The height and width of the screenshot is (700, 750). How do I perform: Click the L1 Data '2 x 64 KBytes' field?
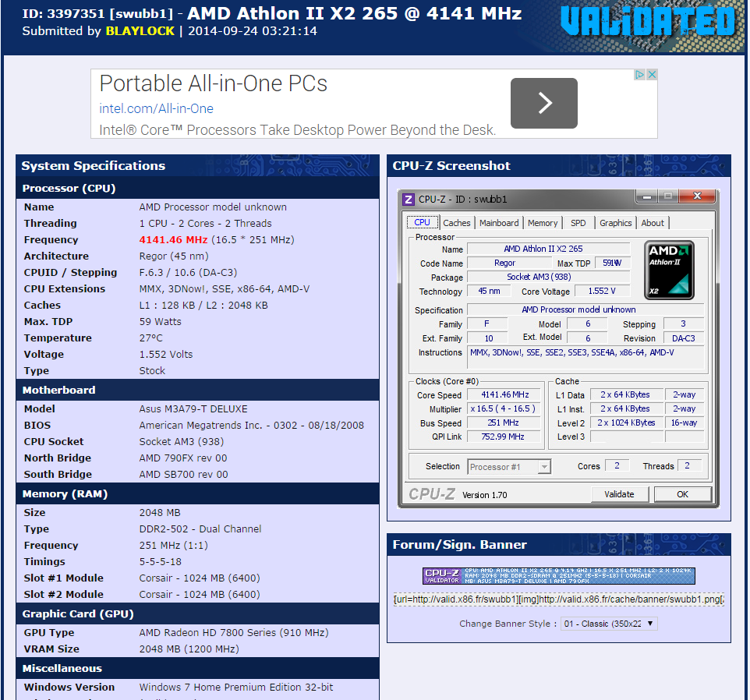pos(626,395)
